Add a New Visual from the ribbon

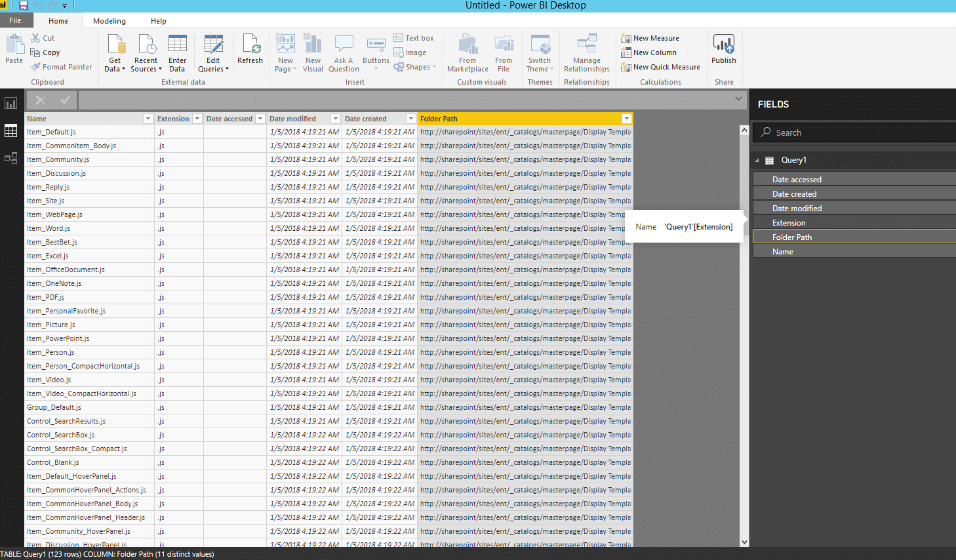313,53
